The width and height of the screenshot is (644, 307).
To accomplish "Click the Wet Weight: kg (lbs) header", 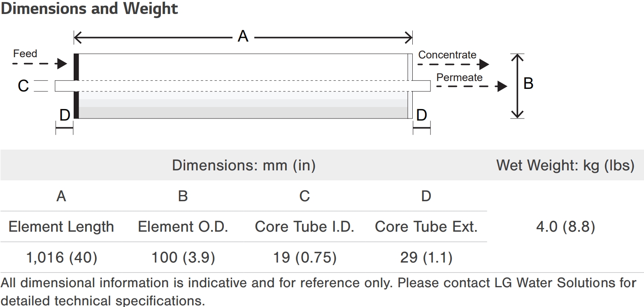I will point(565,165).
